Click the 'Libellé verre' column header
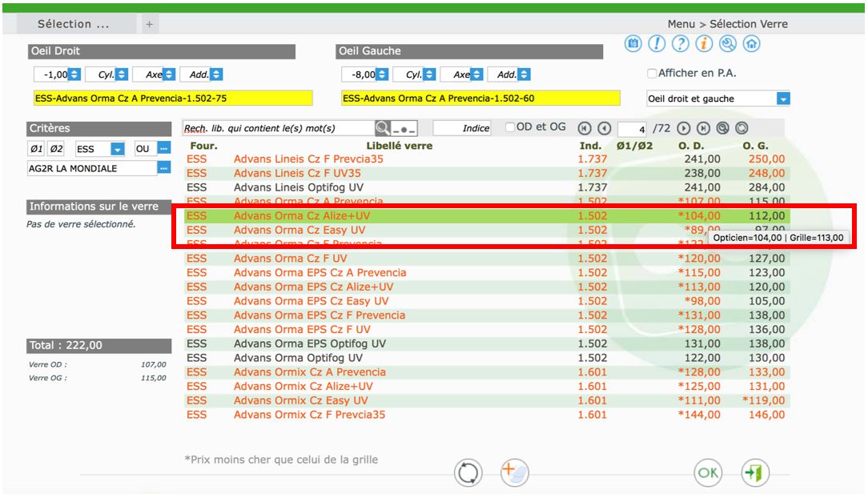The image size is (868, 498). [399, 146]
